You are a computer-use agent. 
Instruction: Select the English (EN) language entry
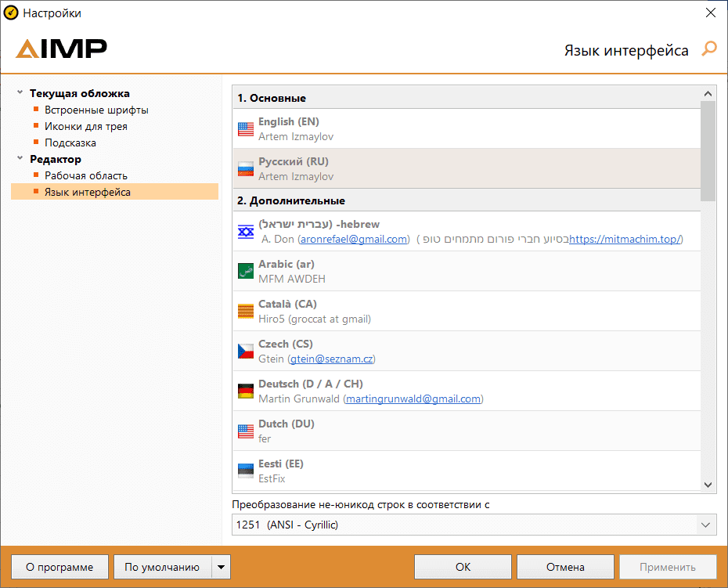(x=467, y=128)
